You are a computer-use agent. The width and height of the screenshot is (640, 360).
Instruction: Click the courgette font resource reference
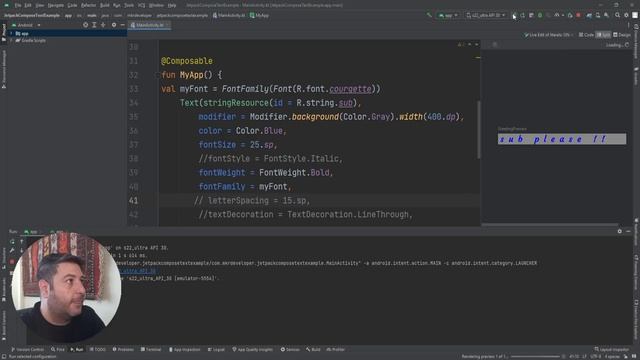tap(350, 89)
